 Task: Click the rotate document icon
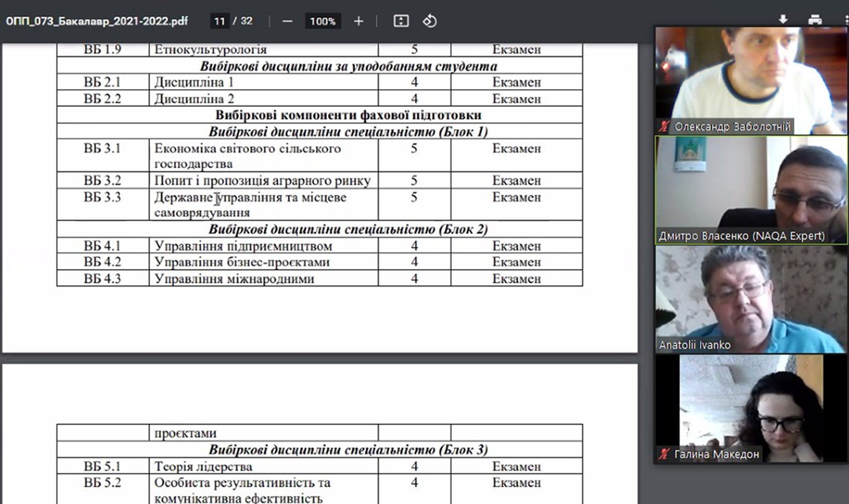[430, 21]
